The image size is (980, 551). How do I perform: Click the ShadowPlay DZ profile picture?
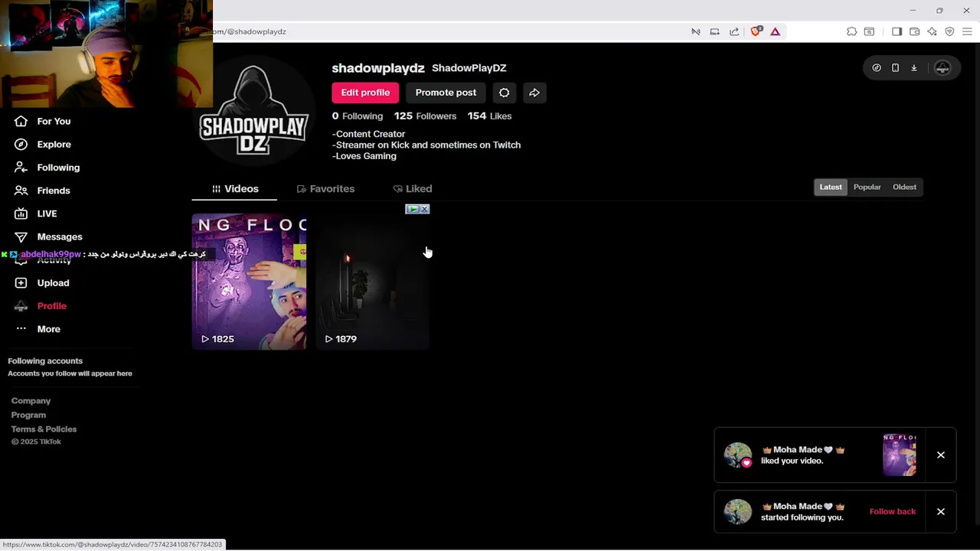[x=253, y=112]
